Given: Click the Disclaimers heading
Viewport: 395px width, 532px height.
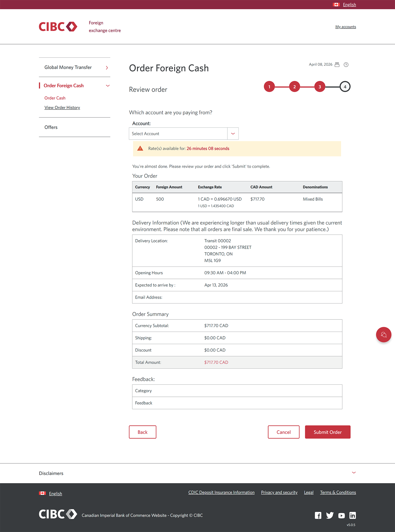Looking at the screenshot, I should tap(51, 473).
